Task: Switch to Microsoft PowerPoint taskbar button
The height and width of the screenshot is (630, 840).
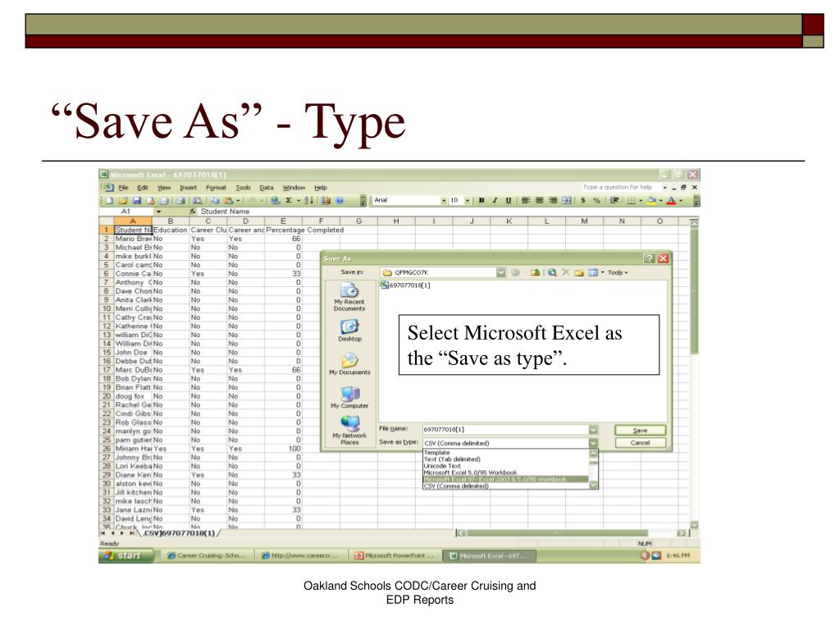Action: pyautogui.click(x=395, y=555)
